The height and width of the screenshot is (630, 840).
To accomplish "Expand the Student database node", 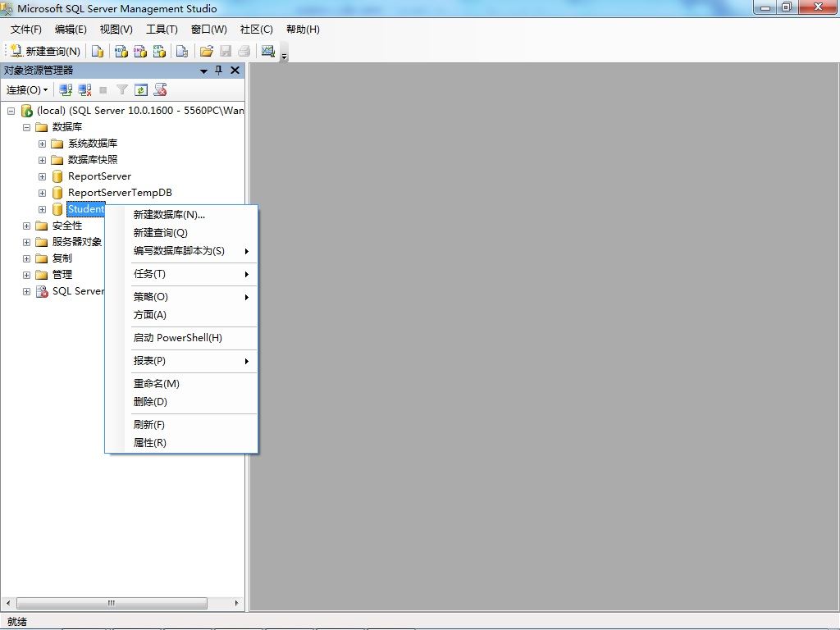I will (42, 209).
